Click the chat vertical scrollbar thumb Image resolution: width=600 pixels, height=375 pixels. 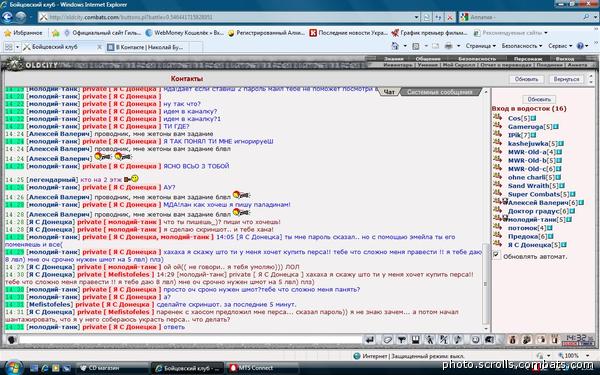486,283
